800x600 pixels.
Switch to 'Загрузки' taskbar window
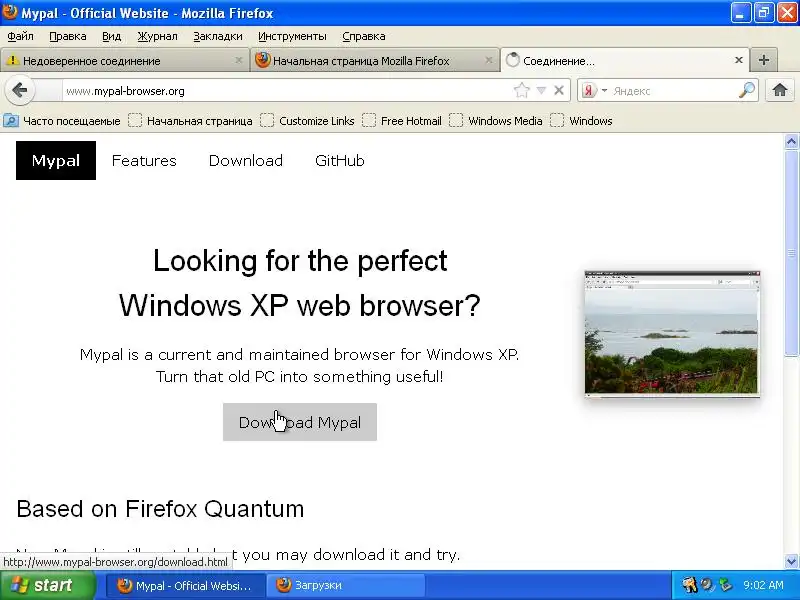coord(348,585)
